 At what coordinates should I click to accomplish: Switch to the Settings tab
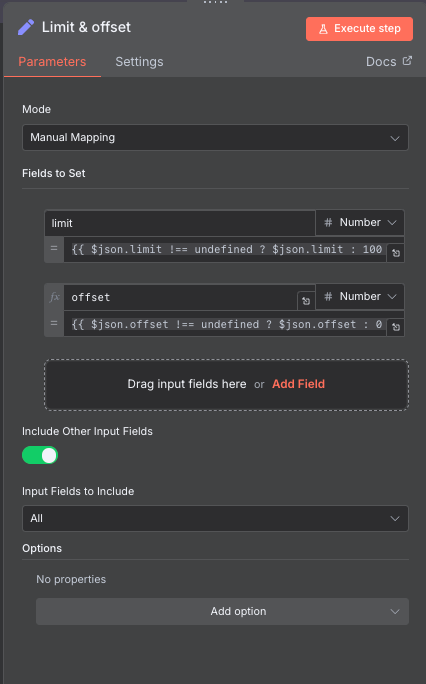tap(139, 62)
